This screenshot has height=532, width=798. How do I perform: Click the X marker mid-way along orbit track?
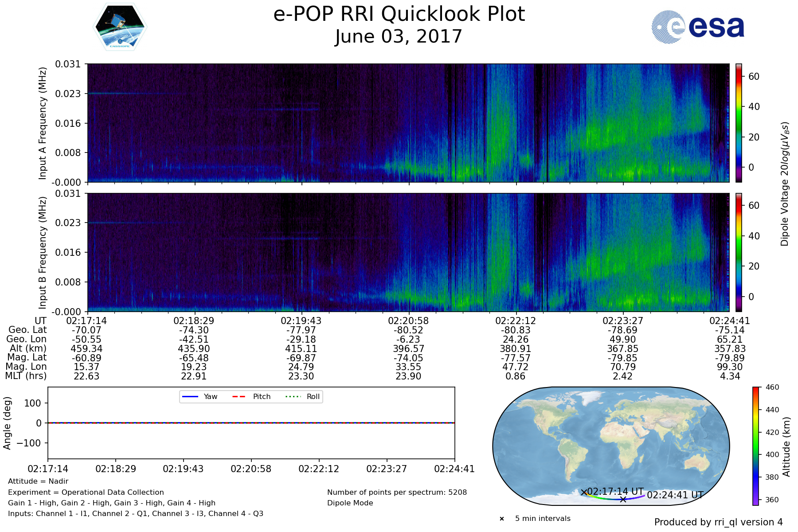click(x=623, y=499)
